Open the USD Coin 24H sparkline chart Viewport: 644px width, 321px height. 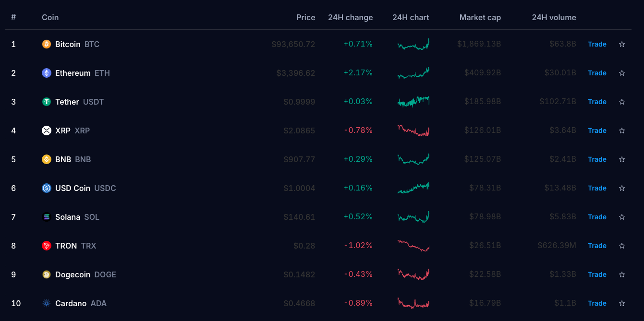click(413, 188)
